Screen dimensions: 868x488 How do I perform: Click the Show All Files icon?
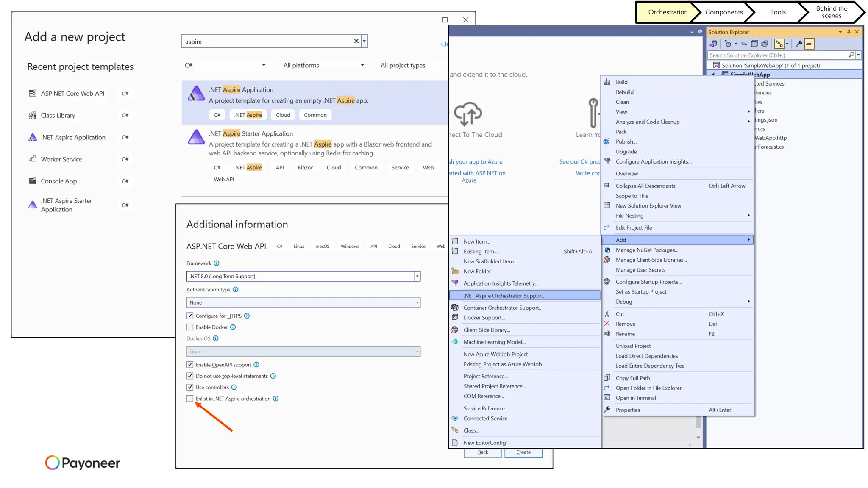tap(765, 44)
